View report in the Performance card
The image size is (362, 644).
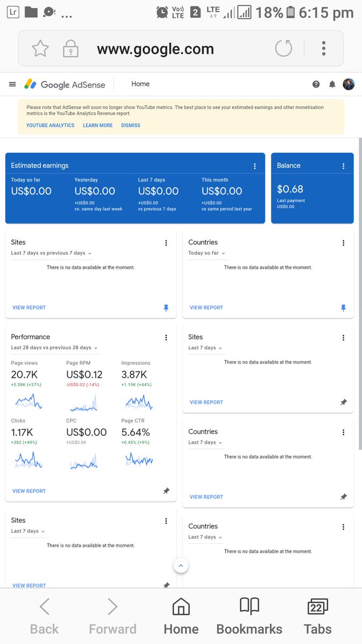click(x=29, y=491)
